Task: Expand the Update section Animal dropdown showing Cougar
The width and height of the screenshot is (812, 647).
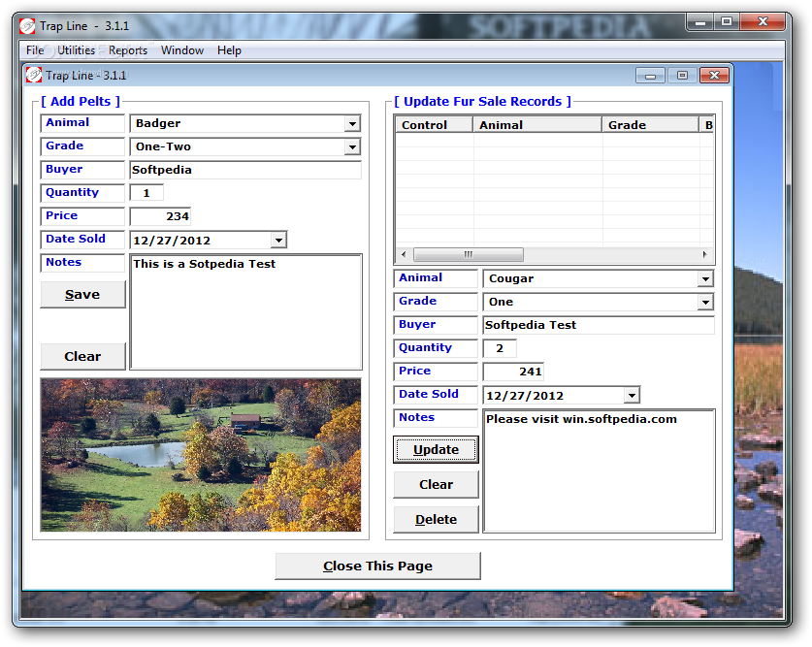Action: (x=705, y=279)
